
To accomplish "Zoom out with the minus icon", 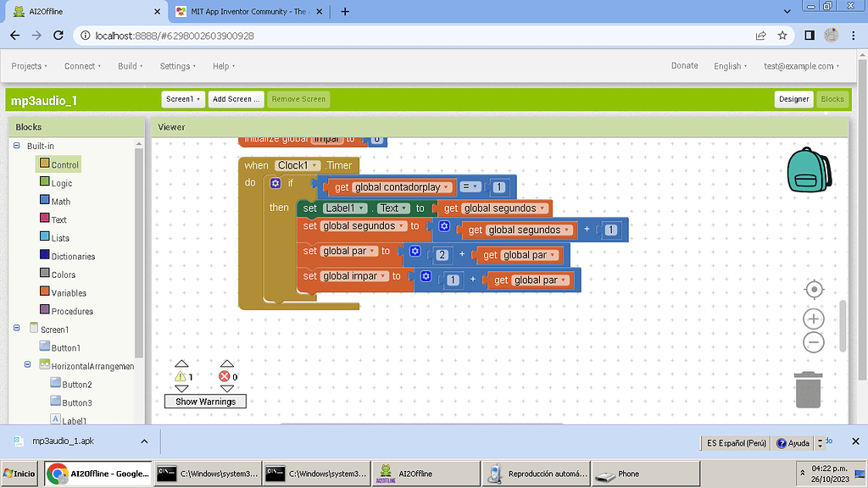I will pyautogui.click(x=814, y=342).
